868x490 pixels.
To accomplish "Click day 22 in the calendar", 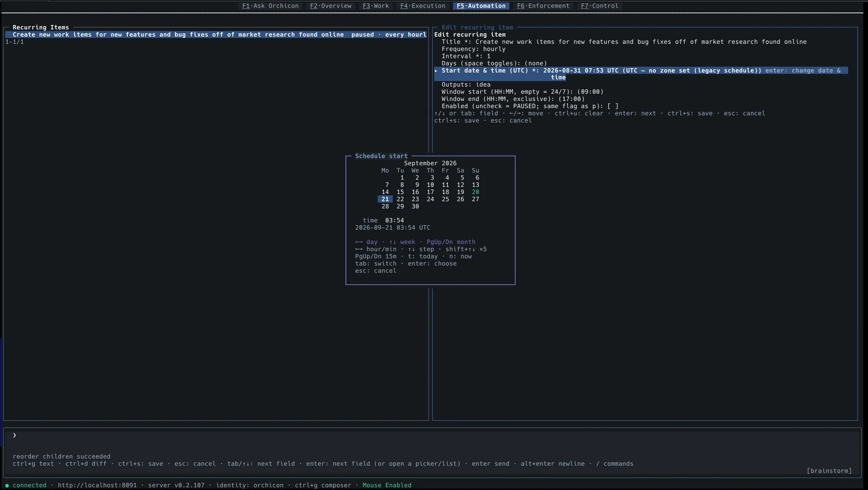I will (x=400, y=199).
